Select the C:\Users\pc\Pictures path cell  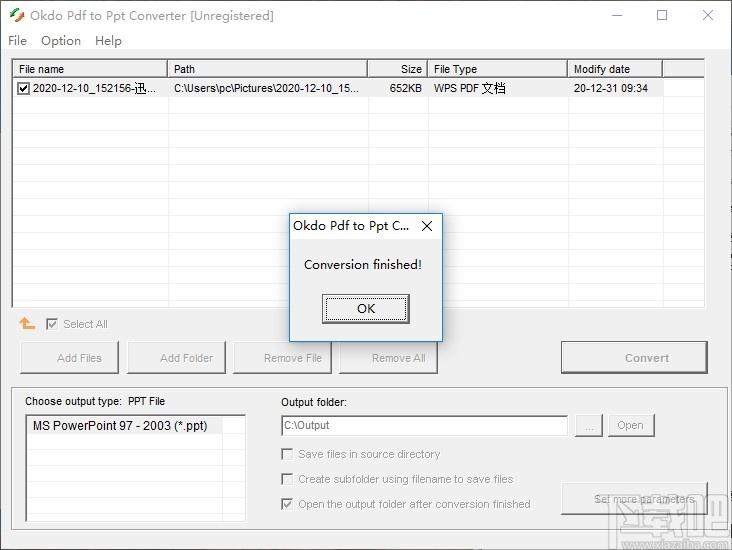click(x=267, y=88)
